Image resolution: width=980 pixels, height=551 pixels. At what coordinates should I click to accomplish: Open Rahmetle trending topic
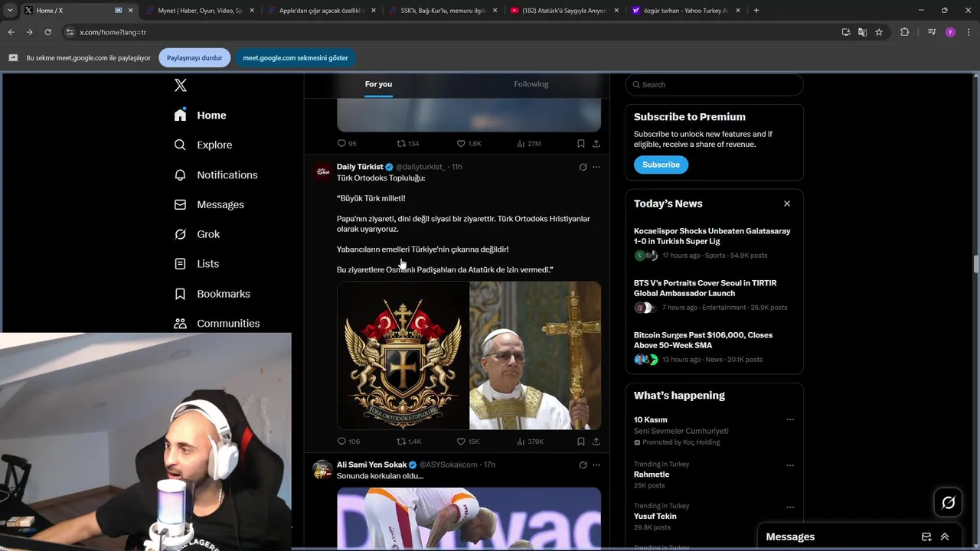point(652,474)
